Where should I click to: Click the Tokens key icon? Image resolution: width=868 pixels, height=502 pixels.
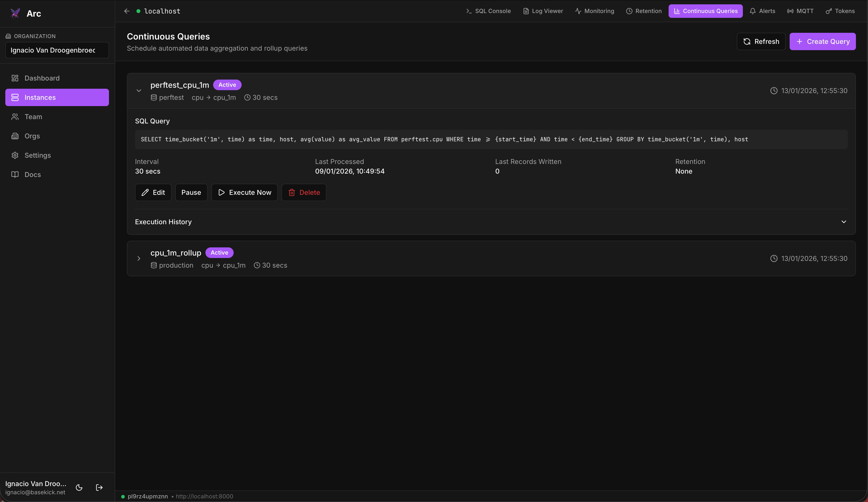[x=829, y=11]
